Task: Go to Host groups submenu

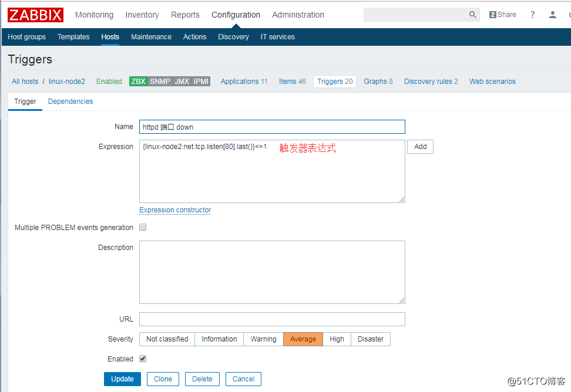Action: pyautogui.click(x=26, y=37)
